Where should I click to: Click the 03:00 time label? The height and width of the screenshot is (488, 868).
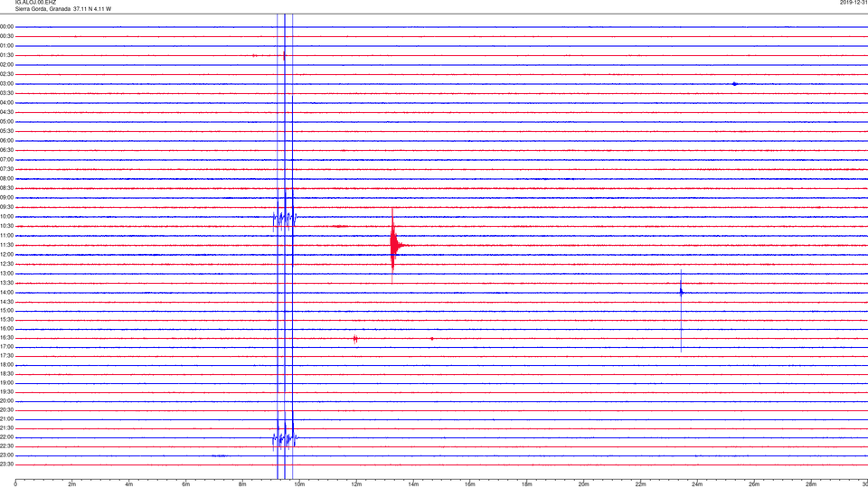tap(6, 83)
